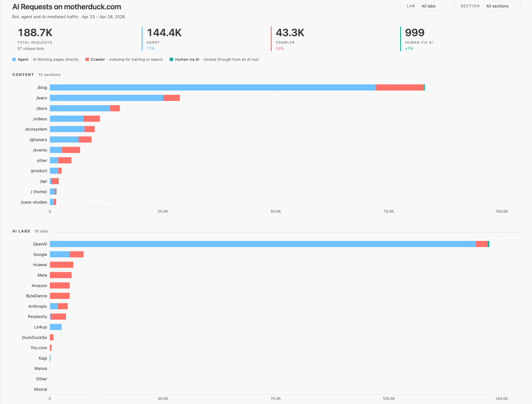The height and width of the screenshot is (404, 532).
Task: Click the /learn row label
Action: 42,98
